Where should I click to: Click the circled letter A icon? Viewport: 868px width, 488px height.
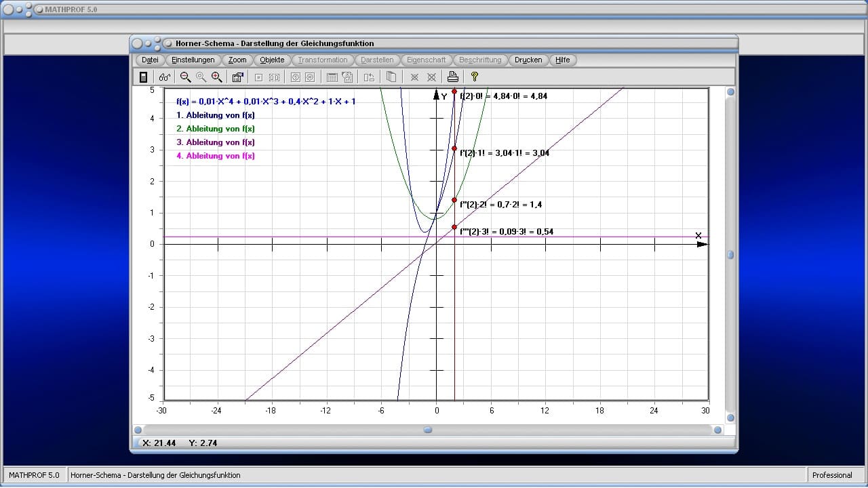click(309, 77)
